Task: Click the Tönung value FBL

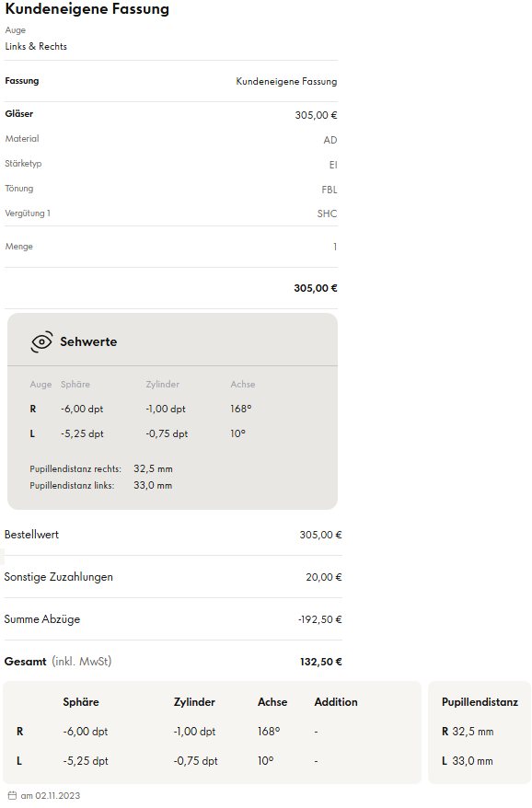Action: click(x=330, y=190)
